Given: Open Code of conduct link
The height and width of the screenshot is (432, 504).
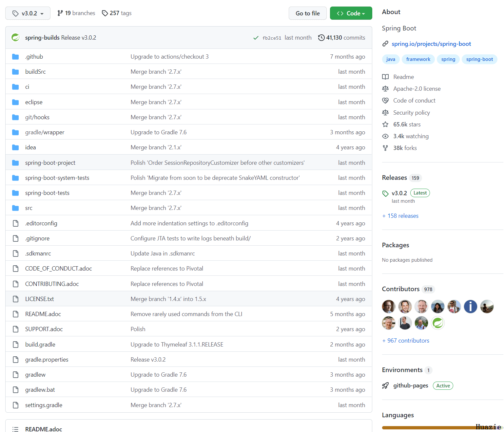Looking at the screenshot, I should tap(414, 101).
